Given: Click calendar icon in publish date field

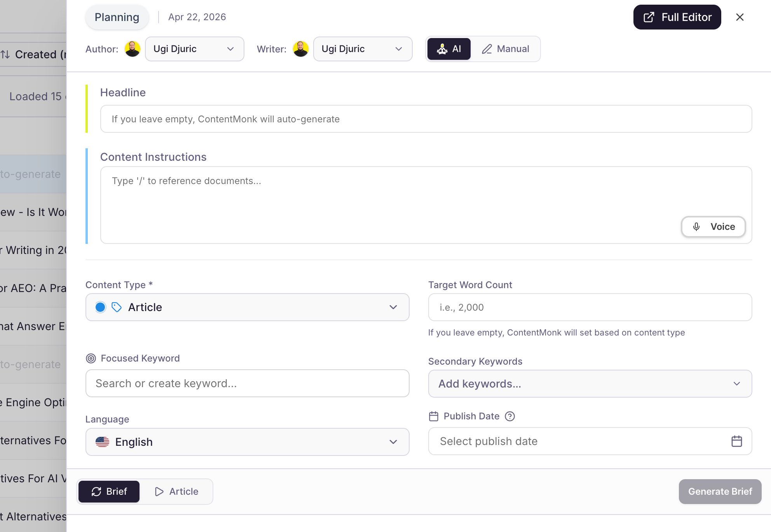Looking at the screenshot, I should pos(736,441).
